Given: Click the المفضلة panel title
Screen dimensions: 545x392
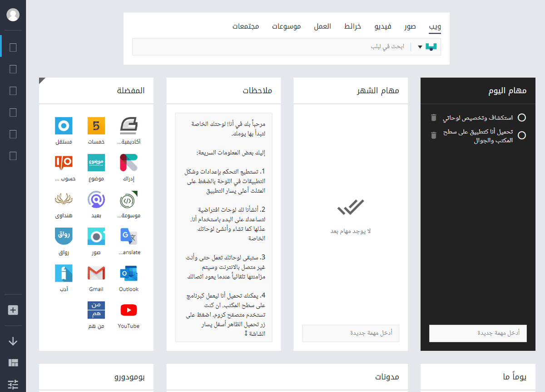Looking at the screenshot, I should coord(131,90).
